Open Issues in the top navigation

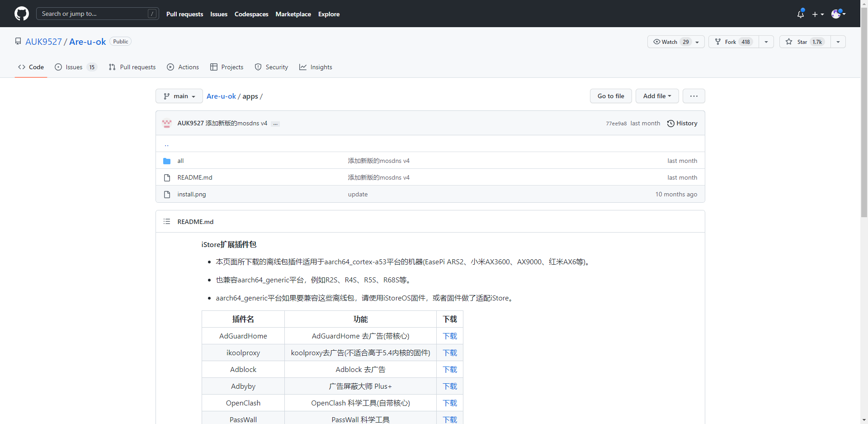click(219, 14)
